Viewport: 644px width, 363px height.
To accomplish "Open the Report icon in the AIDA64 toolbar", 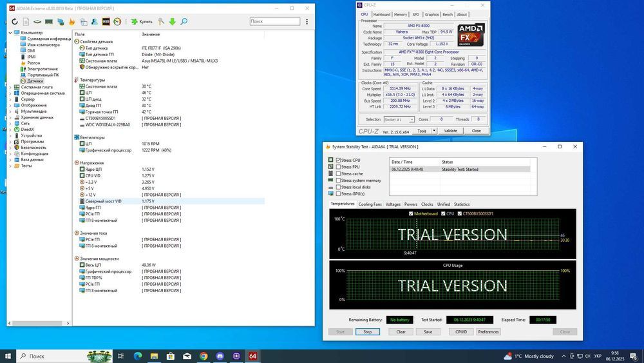I will click(x=26, y=22).
